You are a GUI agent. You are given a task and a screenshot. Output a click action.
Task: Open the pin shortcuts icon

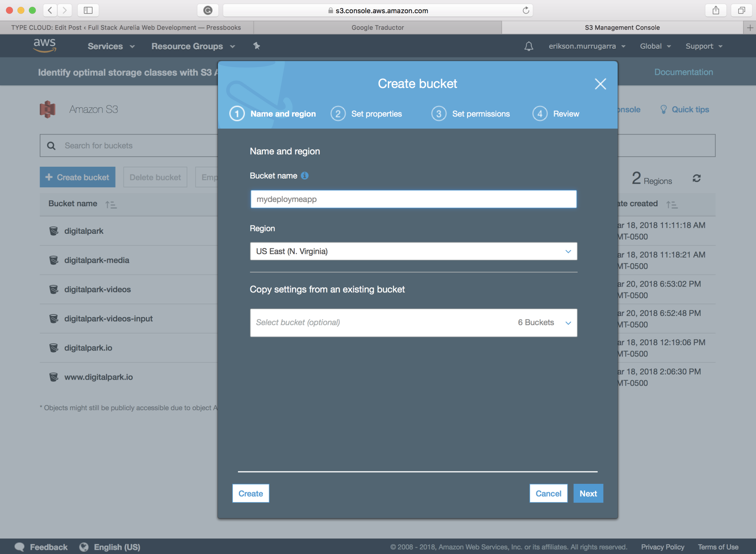(256, 46)
